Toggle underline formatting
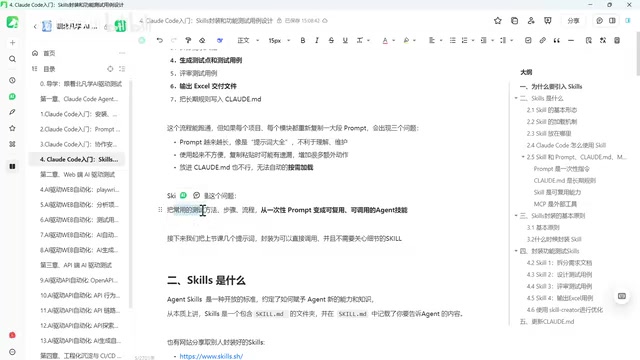Screen dimensions: 640x360 345,40
